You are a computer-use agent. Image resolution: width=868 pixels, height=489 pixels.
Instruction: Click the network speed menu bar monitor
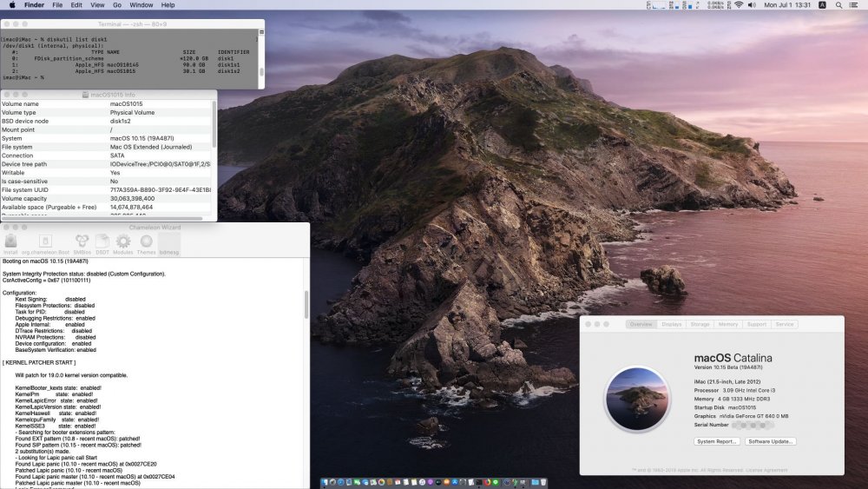pyautogui.click(x=716, y=5)
